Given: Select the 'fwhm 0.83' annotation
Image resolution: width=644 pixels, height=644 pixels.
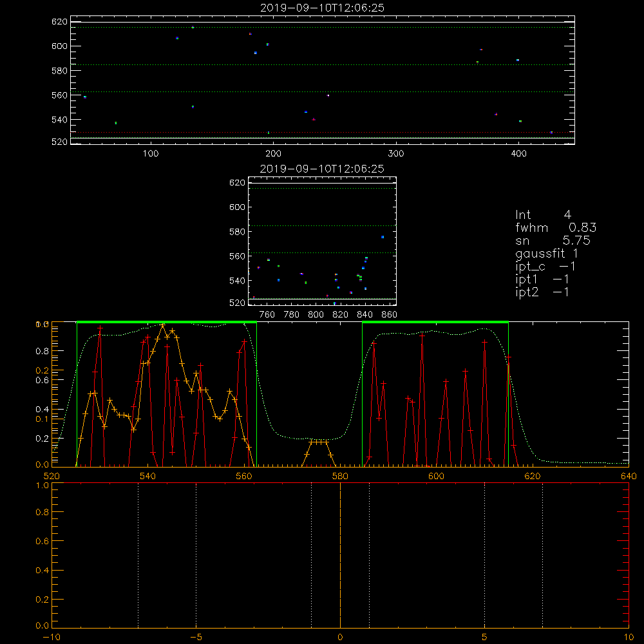Looking at the screenshot, I should click(556, 227).
